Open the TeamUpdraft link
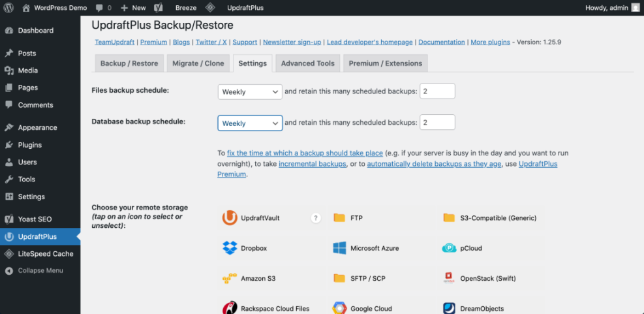Screen dimensions: 644x314 coord(116,42)
